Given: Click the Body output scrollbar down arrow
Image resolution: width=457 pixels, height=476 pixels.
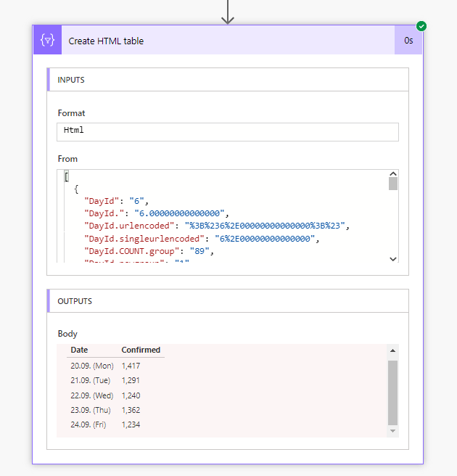Looking at the screenshot, I should pyautogui.click(x=393, y=431).
